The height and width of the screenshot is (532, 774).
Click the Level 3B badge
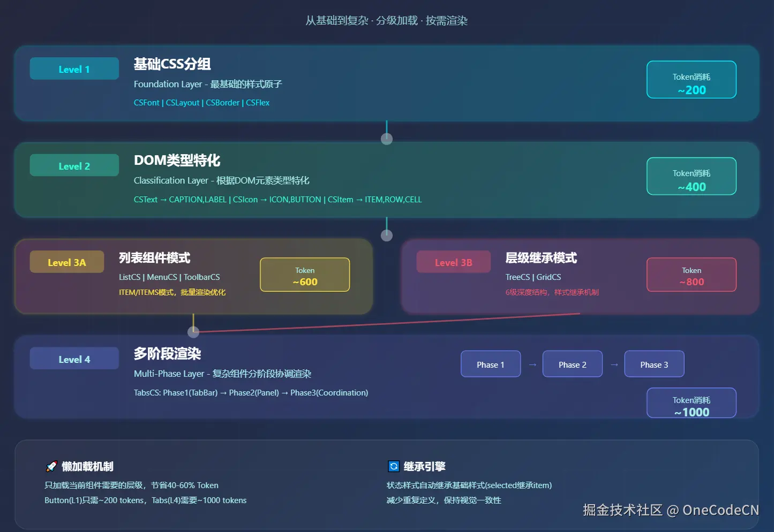pyautogui.click(x=453, y=262)
